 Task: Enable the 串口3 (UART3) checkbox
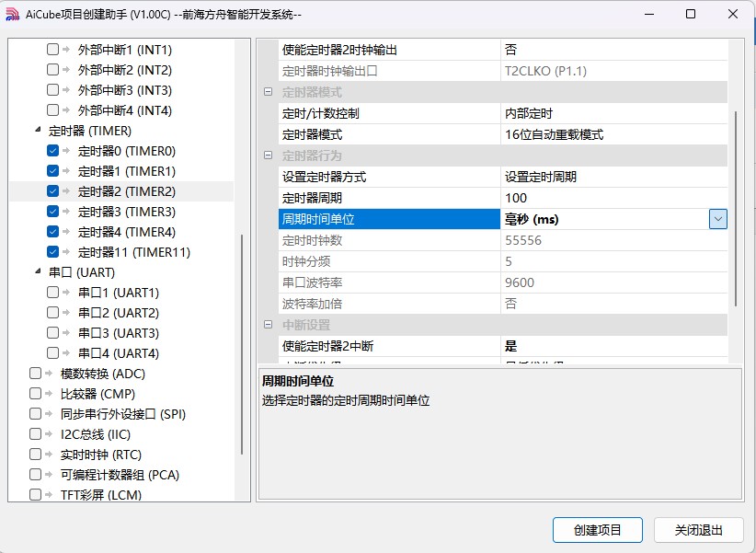pos(53,333)
